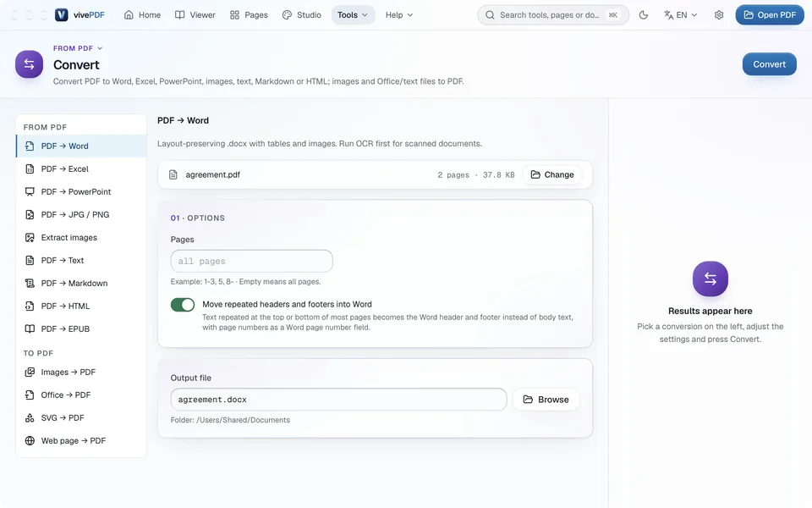Click the PDF → JPG / PNG sidebar icon
This screenshot has width=812, height=508.
coord(30,214)
